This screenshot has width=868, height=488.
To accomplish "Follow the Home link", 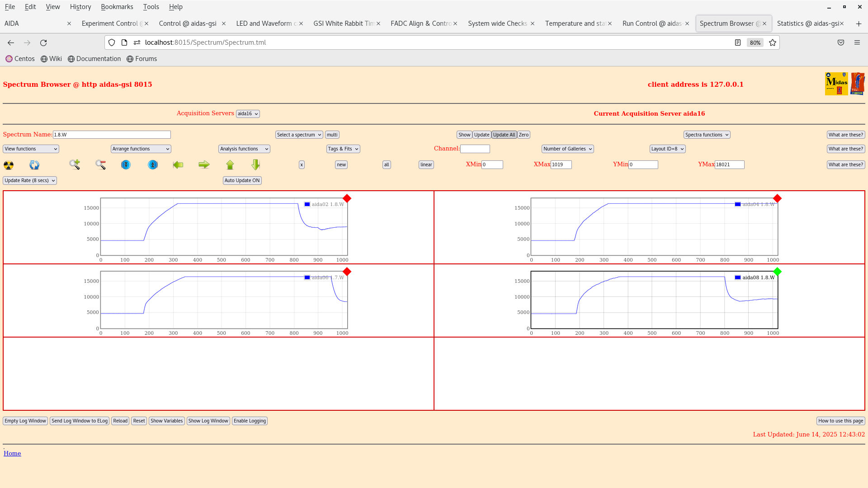I will pyautogui.click(x=12, y=453).
